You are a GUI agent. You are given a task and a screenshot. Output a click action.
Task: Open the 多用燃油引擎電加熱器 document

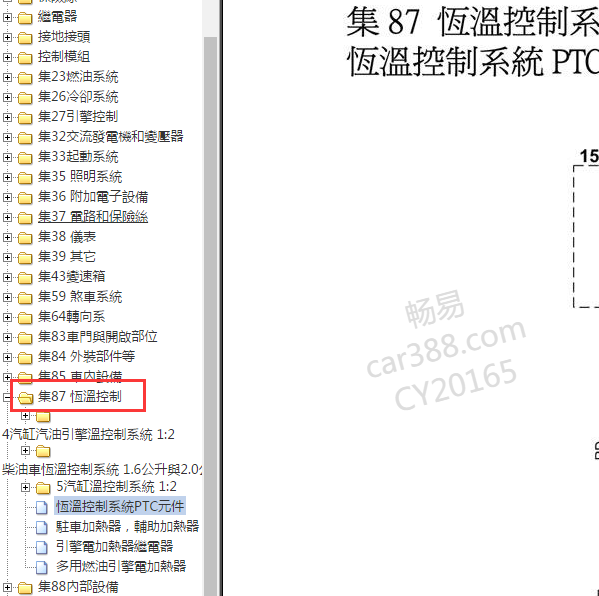pyautogui.click(x=121, y=567)
